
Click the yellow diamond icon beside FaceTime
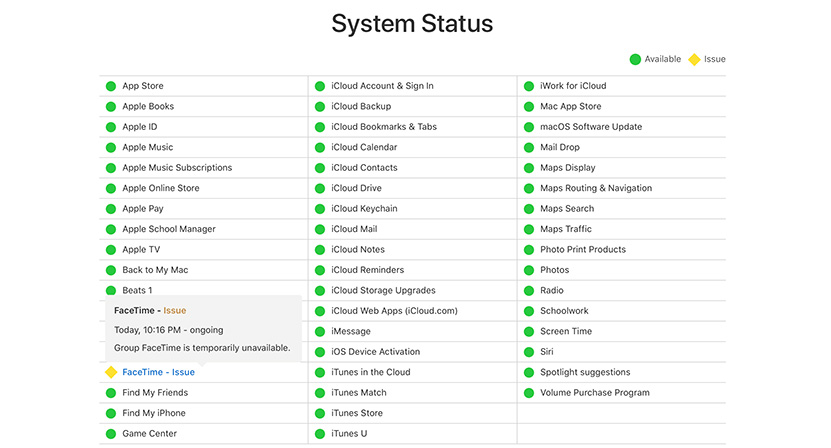(x=111, y=372)
